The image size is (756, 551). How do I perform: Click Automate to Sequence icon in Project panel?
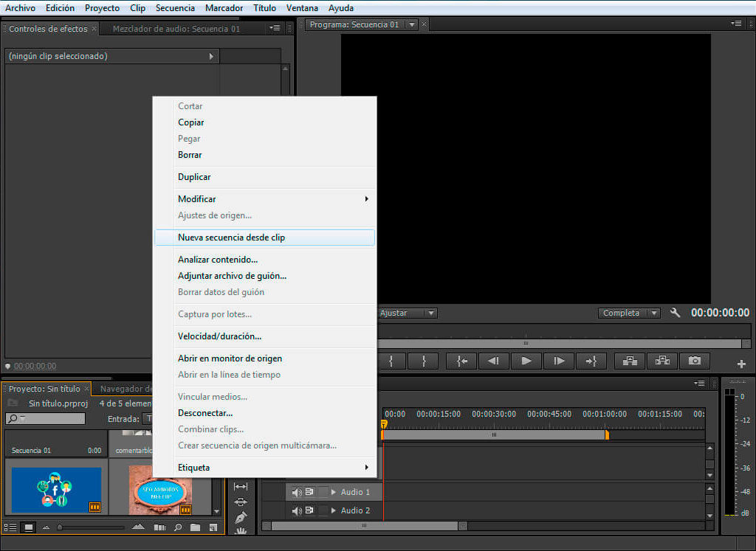[159, 527]
